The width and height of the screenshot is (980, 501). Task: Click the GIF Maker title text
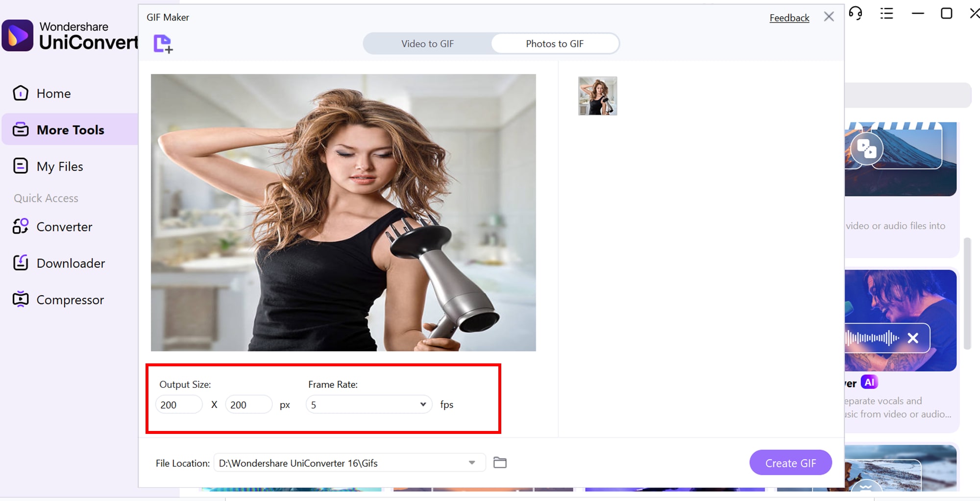pyautogui.click(x=168, y=17)
